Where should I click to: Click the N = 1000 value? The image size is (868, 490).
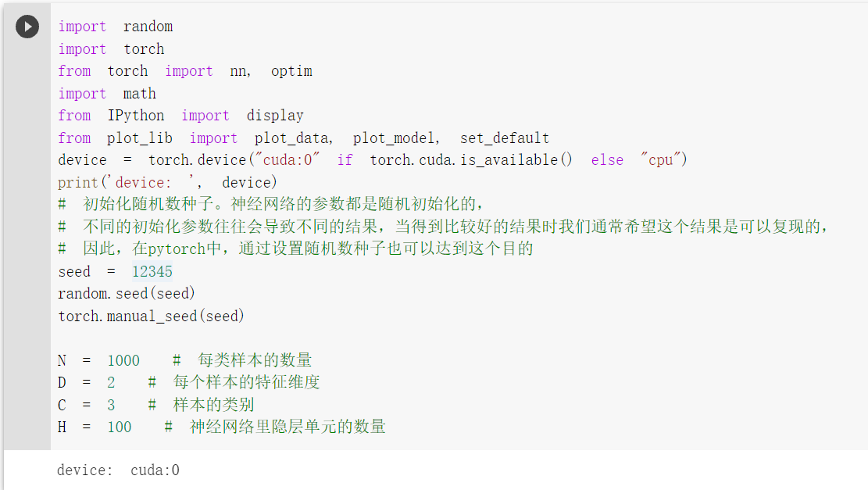(123, 360)
